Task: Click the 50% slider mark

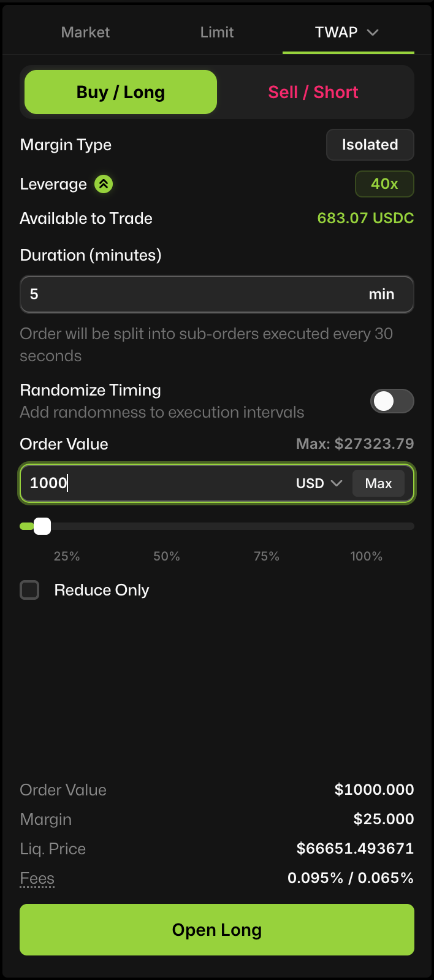Action: click(167, 556)
